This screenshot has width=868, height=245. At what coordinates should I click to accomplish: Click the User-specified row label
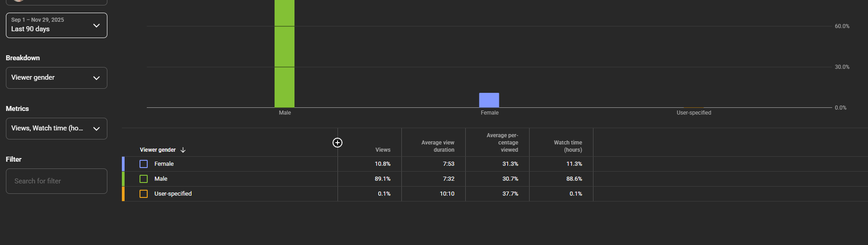(173, 194)
